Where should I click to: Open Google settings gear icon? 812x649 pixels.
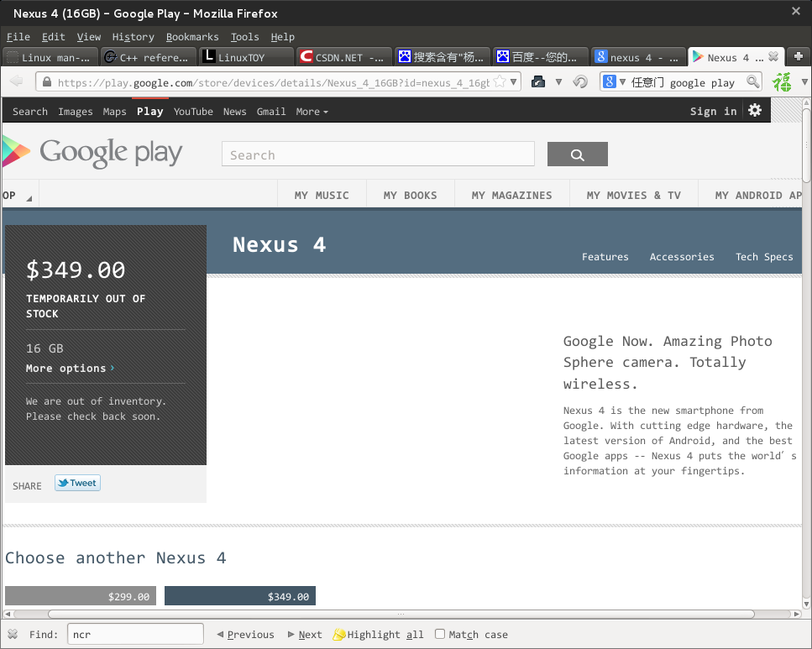point(755,110)
